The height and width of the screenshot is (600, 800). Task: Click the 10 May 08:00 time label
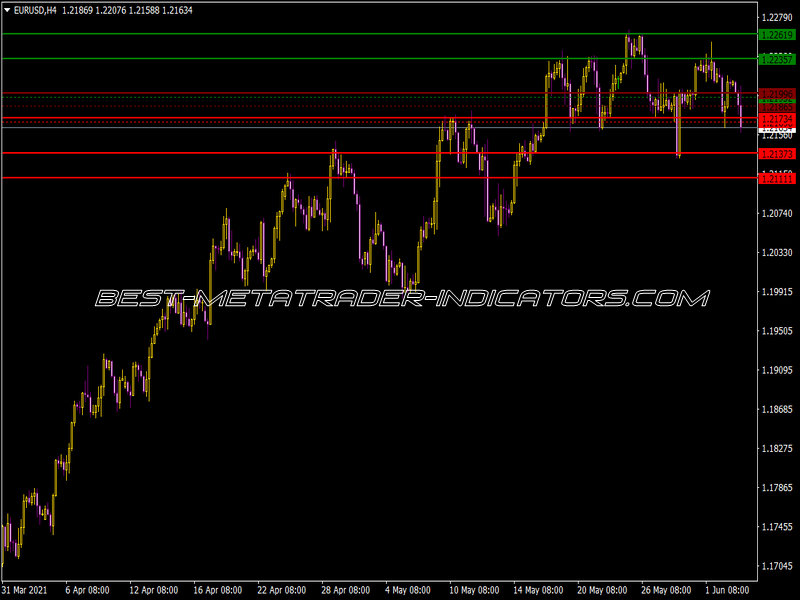[474, 590]
